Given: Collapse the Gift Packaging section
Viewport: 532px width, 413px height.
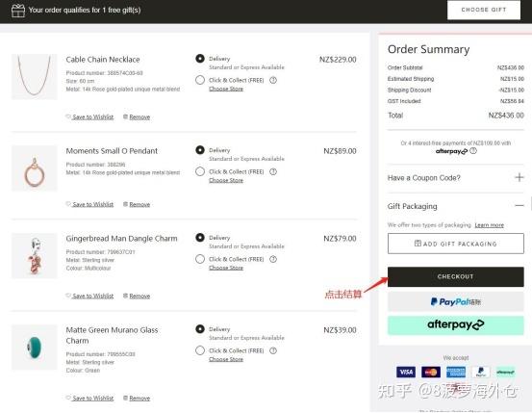Looking at the screenshot, I should tap(519, 205).
